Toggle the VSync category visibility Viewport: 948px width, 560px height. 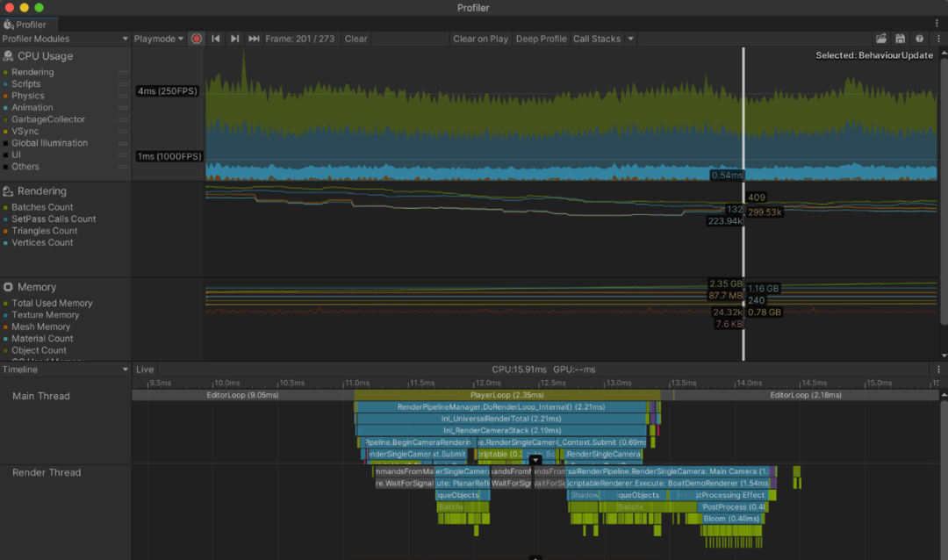[x=5, y=132]
